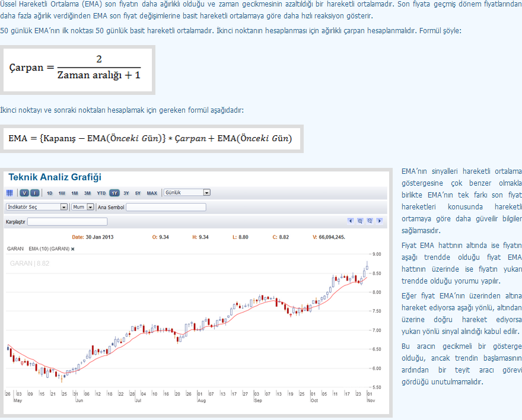
Task: Open the Mum chart type dropdown
Action: click(83, 207)
